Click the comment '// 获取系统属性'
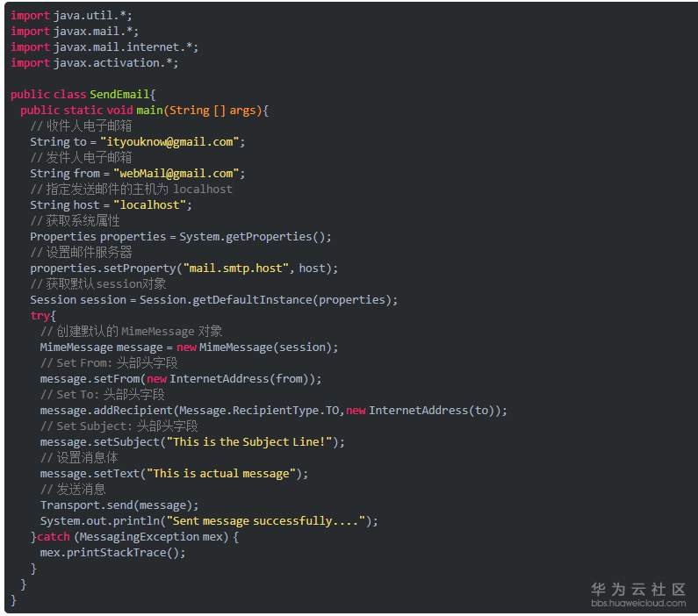The height and width of the screenshot is (616, 698). point(75,220)
